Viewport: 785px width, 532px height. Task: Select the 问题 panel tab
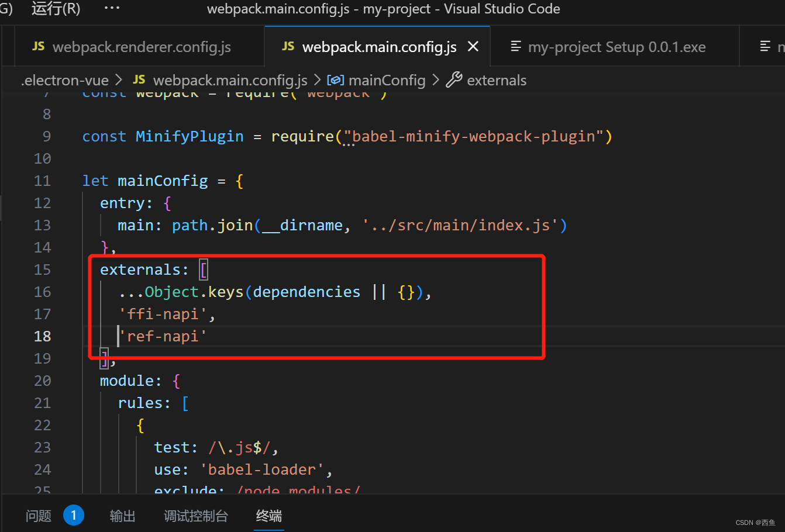(38, 516)
